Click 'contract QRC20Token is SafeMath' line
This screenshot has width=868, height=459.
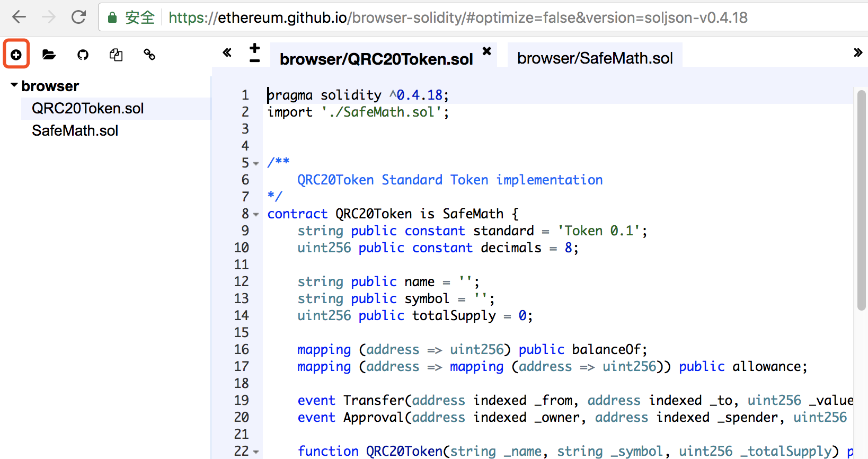click(x=393, y=214)
